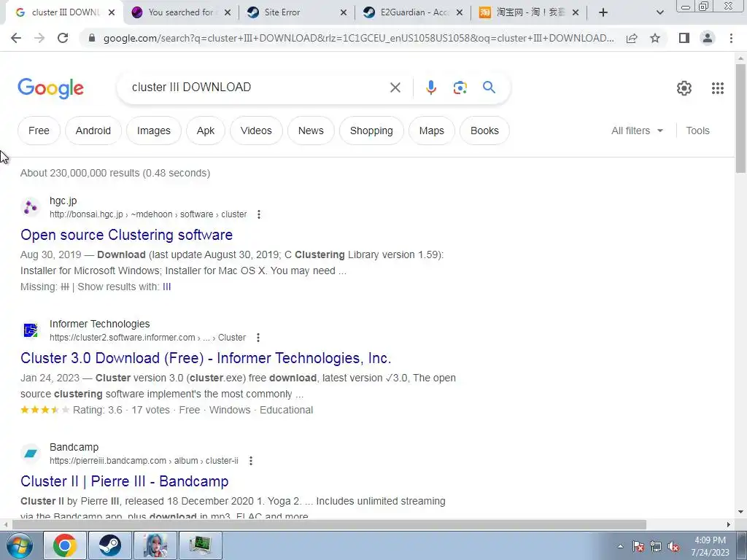This screenshot has height=560, width=747.
Task: Click the browser address bar URL
Action: tap(358, 38)
